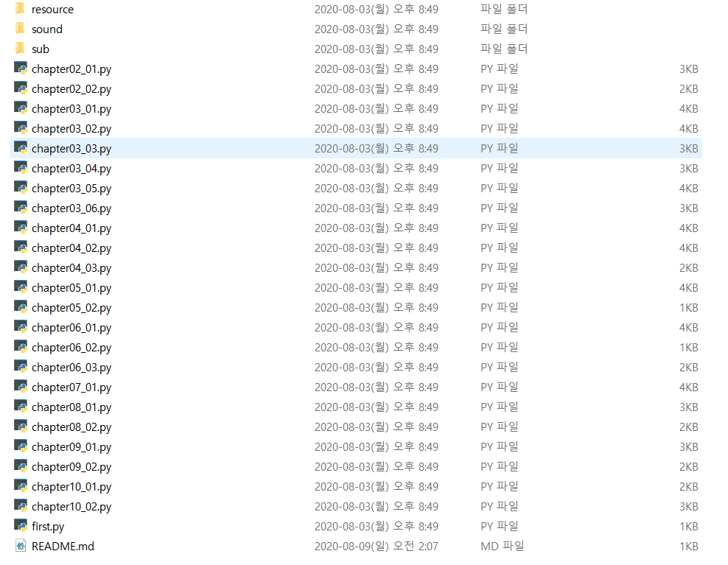Select the chapter03_06.py file name
Viewport: 728px width, 565px height.
tap(71, 208)
